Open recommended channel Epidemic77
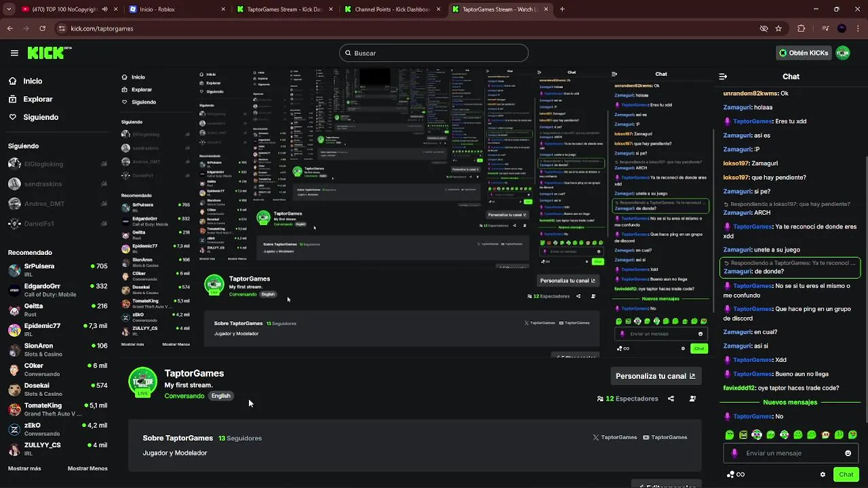The image size is (868, 488). (58, 330)
